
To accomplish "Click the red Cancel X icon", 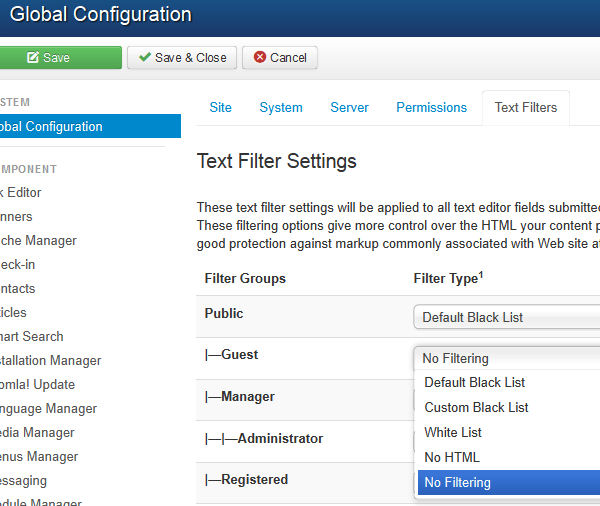I will tap(260, 58).
